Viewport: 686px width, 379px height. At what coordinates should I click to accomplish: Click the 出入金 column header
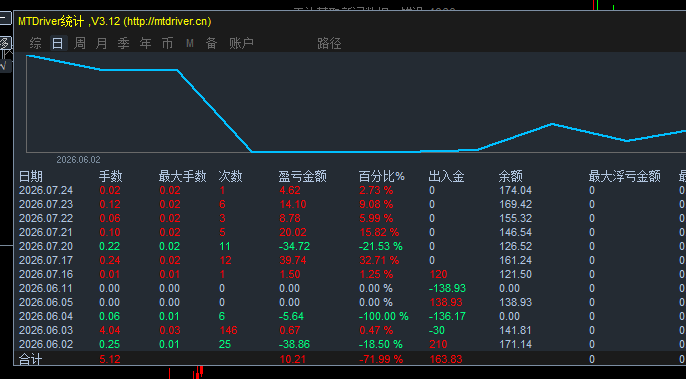click(x=446, y=176)
